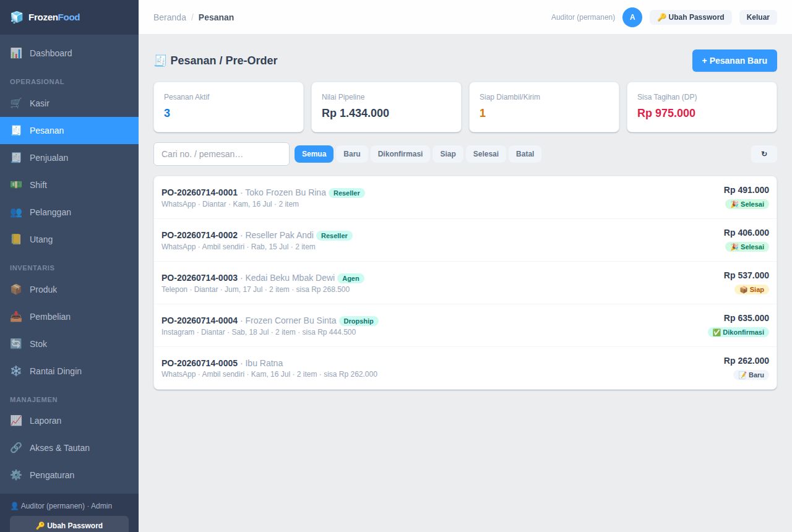Click the Agen badge on Kedai Beku Mbak Dewi

[x=351, y=278]
